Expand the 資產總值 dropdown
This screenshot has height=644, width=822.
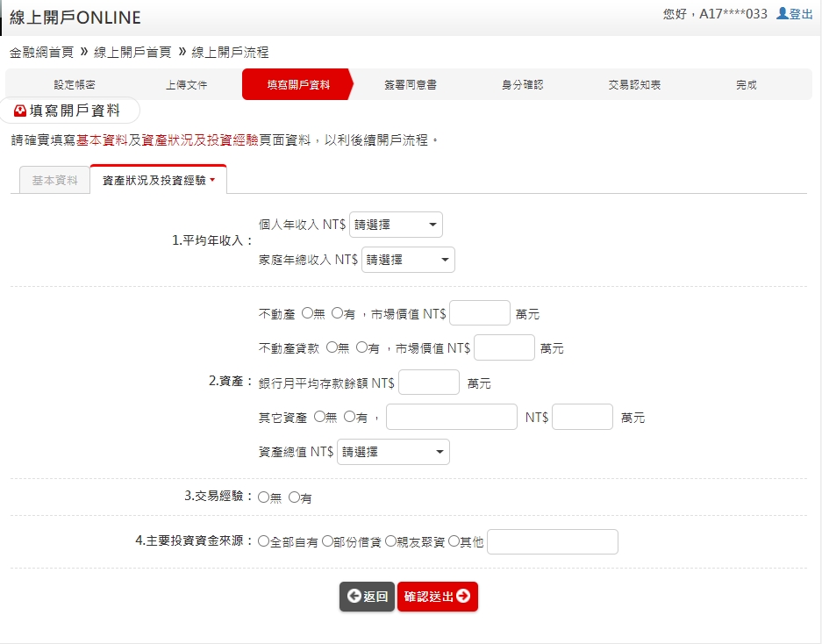[393, 452]
